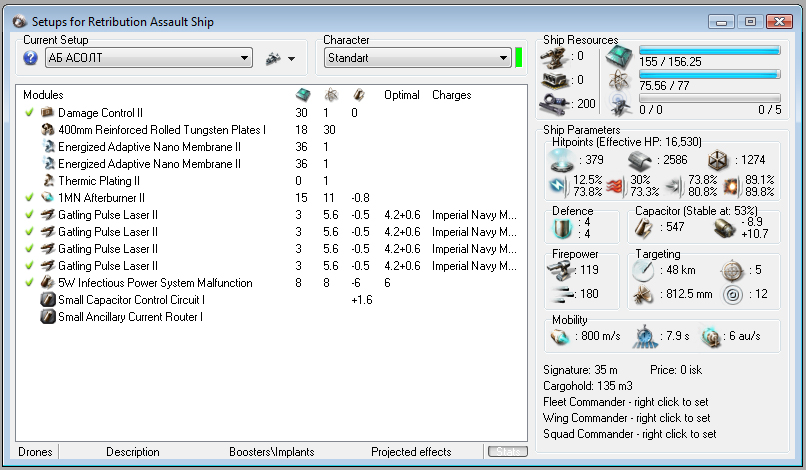The width and height of the screenshot is (806, 470).
Task: Click the drone bay icon in Ship Resources
Action: 620,104
